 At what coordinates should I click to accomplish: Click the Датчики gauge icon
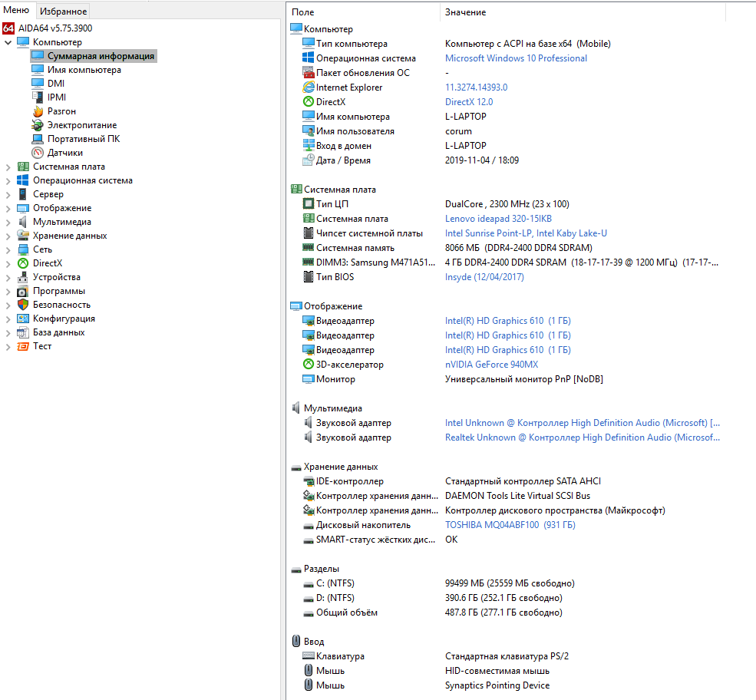[x=38, y=153]
